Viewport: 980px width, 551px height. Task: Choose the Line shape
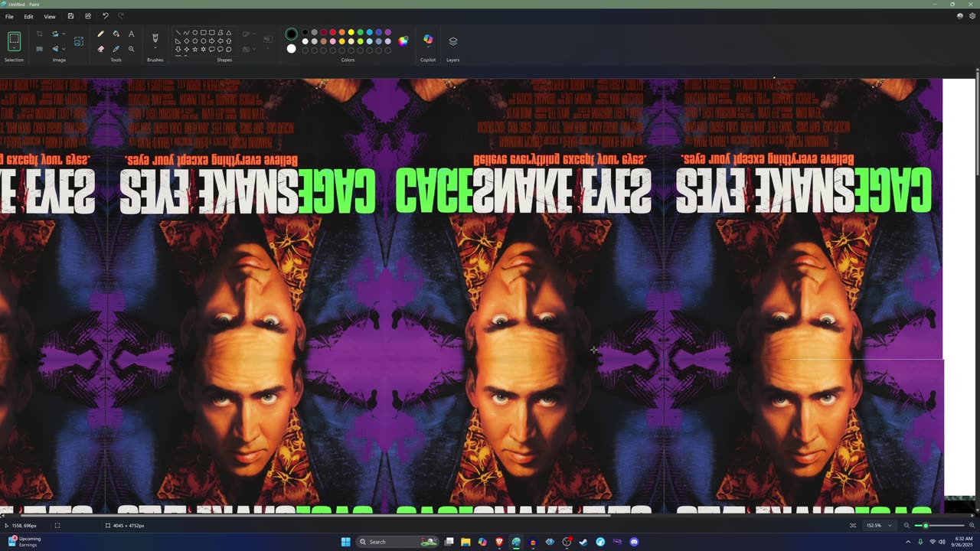point(178,33)
